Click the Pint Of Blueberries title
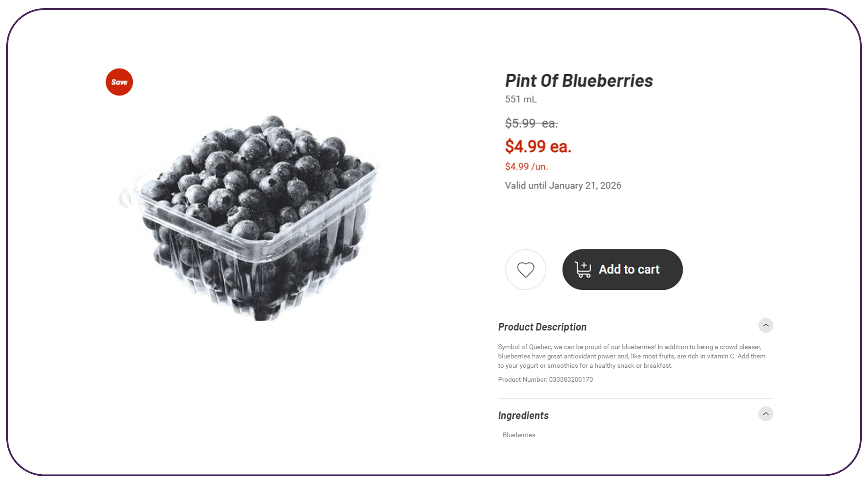This screenshot has width=868, height=484. point(579,81)
